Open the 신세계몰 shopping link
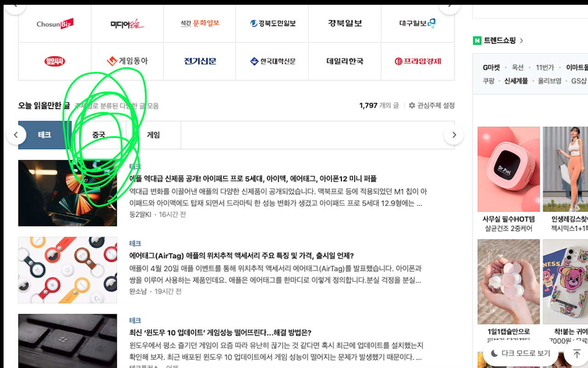This screenshot has width=588, height=368. pyautogui.click(x=516, y=80)
